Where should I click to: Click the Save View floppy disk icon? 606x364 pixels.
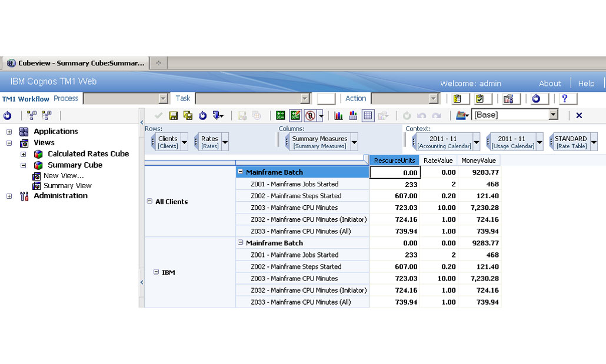pyautogui.click(x=174, y=115)
